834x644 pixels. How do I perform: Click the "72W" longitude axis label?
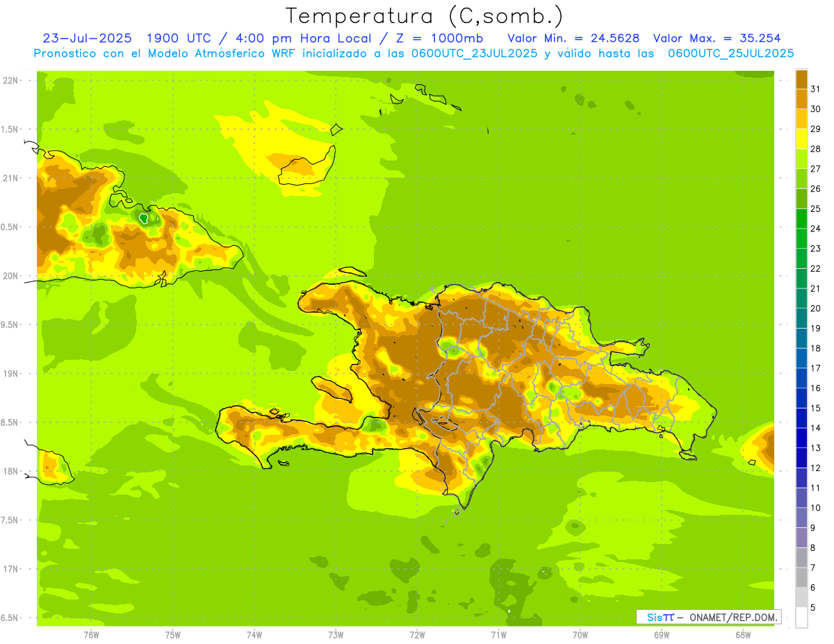(x=417, y=635)
